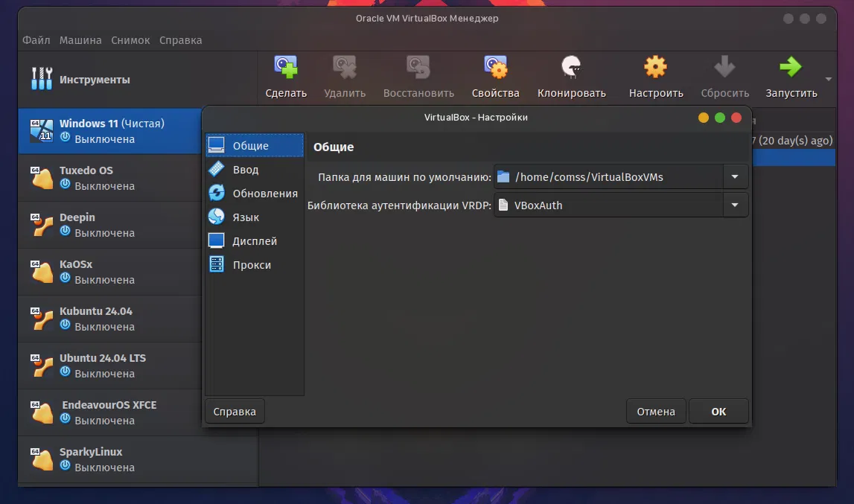Click the Ввод keyboard icon
The image size is (854, 504).
click(x=216, y=169)
